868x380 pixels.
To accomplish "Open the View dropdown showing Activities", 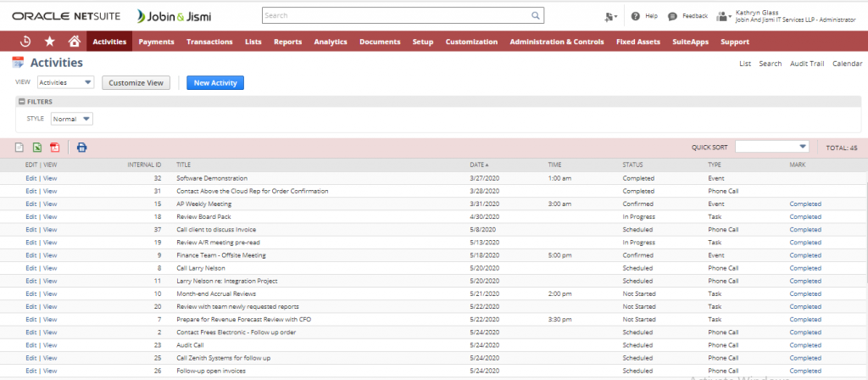I will pyautogui.click(x=65, y=82).
